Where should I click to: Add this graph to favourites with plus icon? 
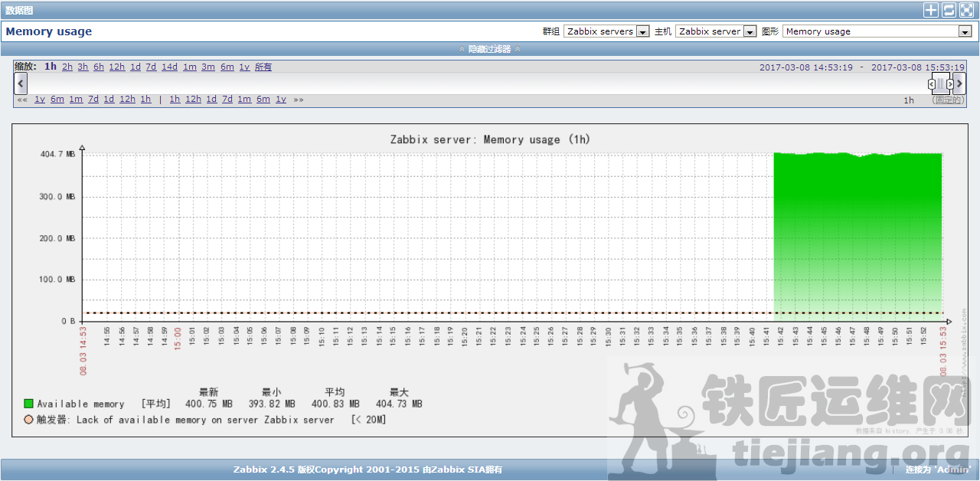tap(930, 10)
